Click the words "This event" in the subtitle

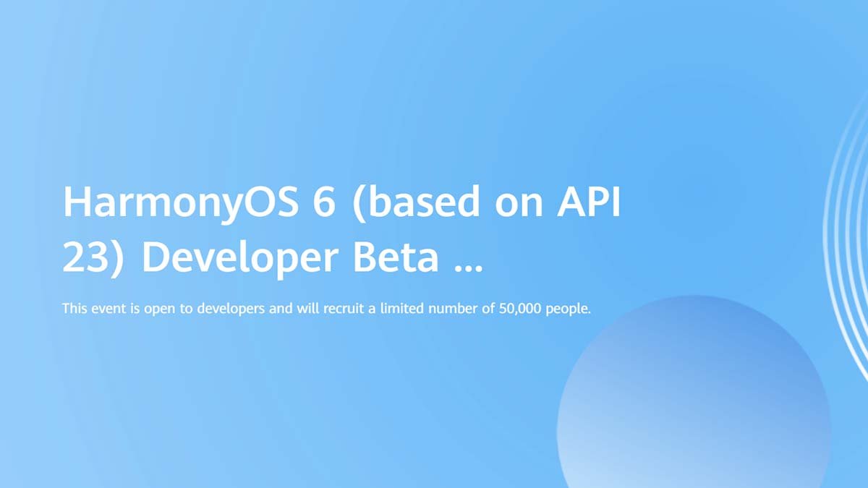(x=91, y=309)
